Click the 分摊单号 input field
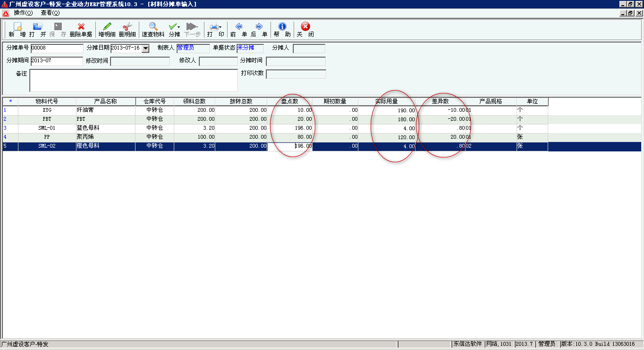644x350 pixels. pos(57,48)
